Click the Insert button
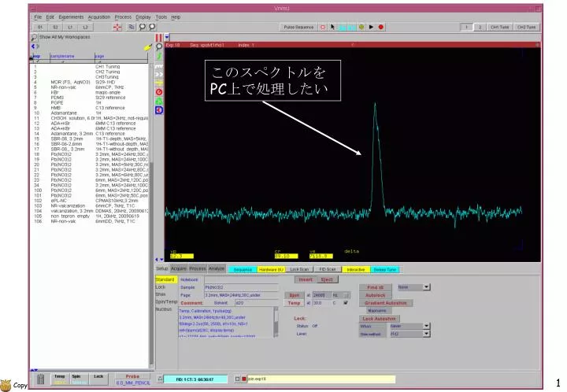This screenshot has width=567, height=392. pyautogui.click(x=306, y=279)
